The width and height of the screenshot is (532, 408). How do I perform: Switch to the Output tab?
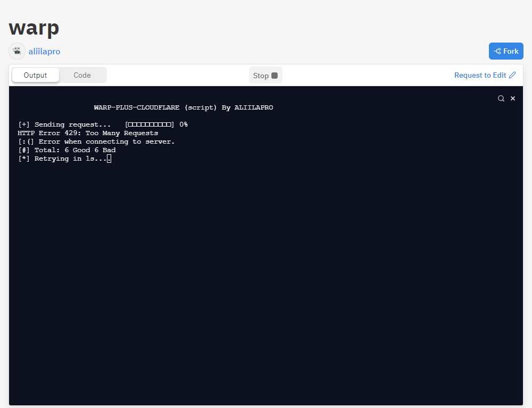pyautogui.click(x=35, y=75)
